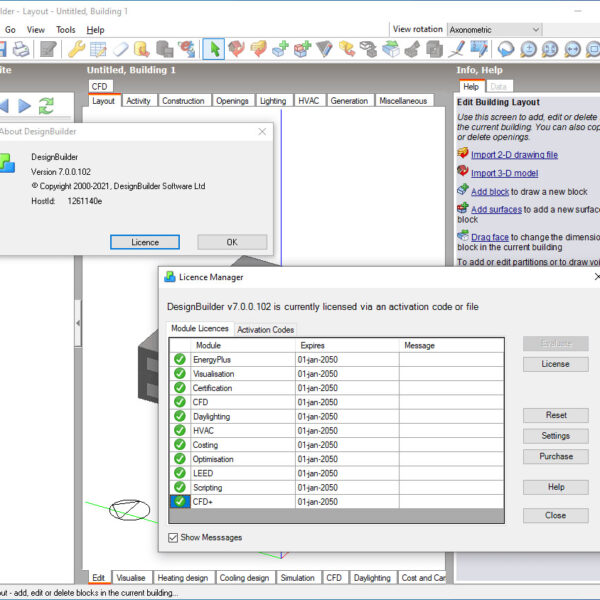Click the red house with arrow toolbar icon
Image resolution: width=600 pixels, height=600 pixels.
click(236, 49)
